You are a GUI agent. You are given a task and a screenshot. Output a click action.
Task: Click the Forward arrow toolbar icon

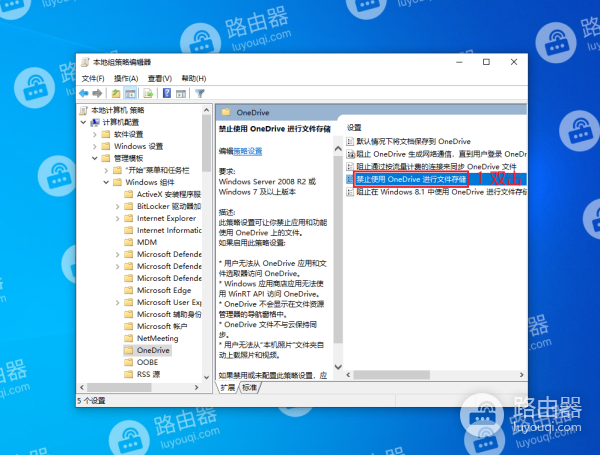[97, 93]
